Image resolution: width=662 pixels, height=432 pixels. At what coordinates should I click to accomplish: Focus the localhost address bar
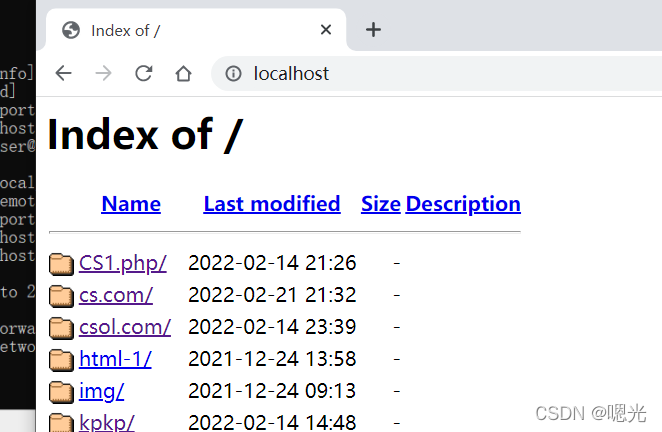point(439,73)
